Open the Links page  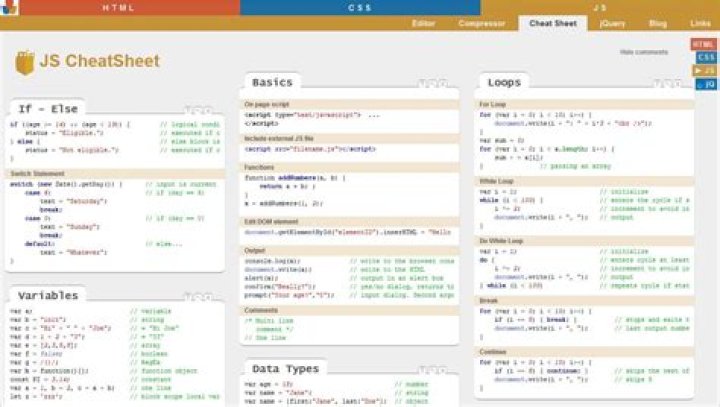tap(700, 23)
